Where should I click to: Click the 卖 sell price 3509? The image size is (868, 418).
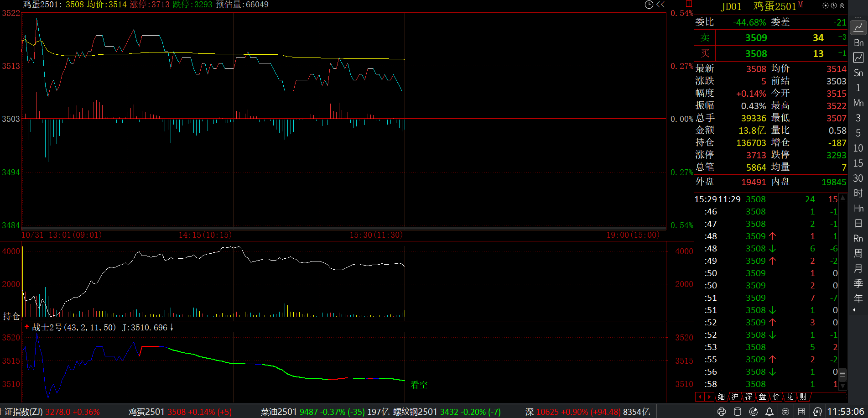[x=756, y=38]
